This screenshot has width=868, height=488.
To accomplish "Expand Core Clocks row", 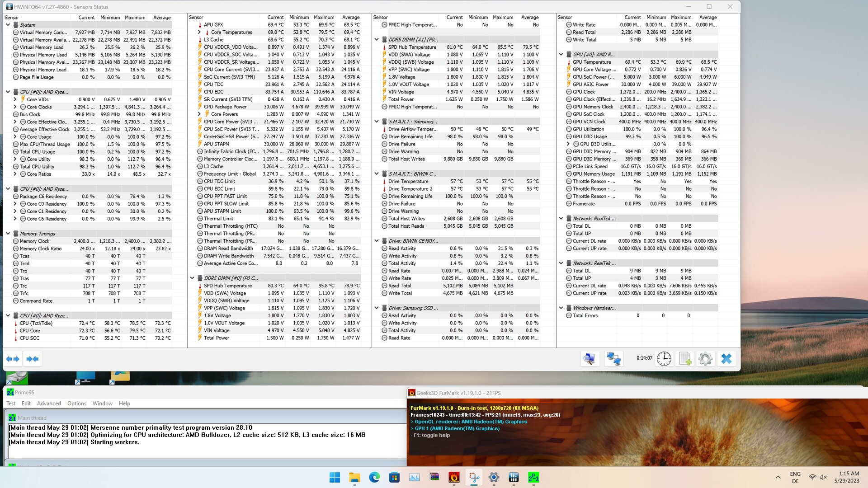I will coord(15,107).
